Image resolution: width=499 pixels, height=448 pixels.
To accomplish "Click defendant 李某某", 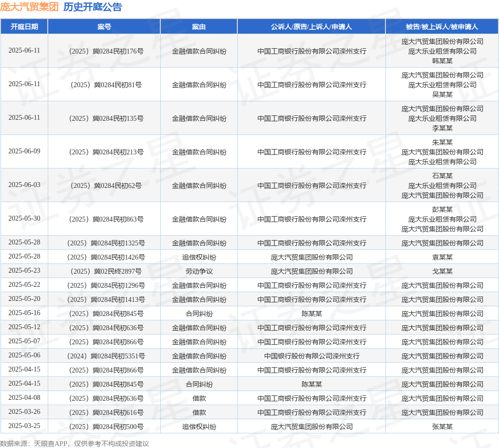I will (442, 128).
